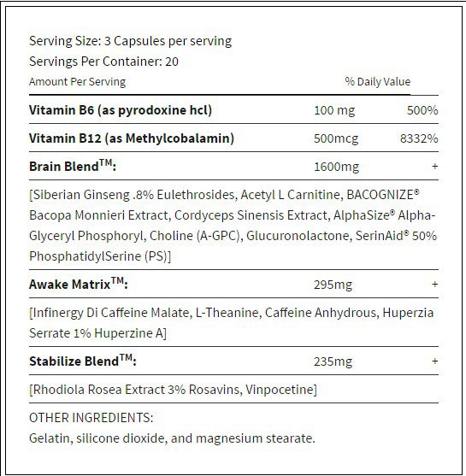Click the Stabilize Blend heading
Image resolution: width=466 pixels, height=476 pixels.
[83, 361]
